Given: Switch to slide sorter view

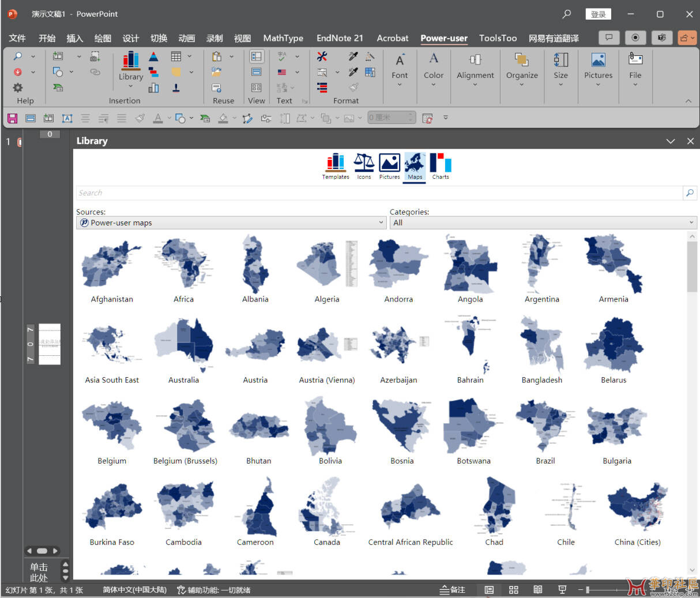Looking at the screenshot, I should point(513,590).
